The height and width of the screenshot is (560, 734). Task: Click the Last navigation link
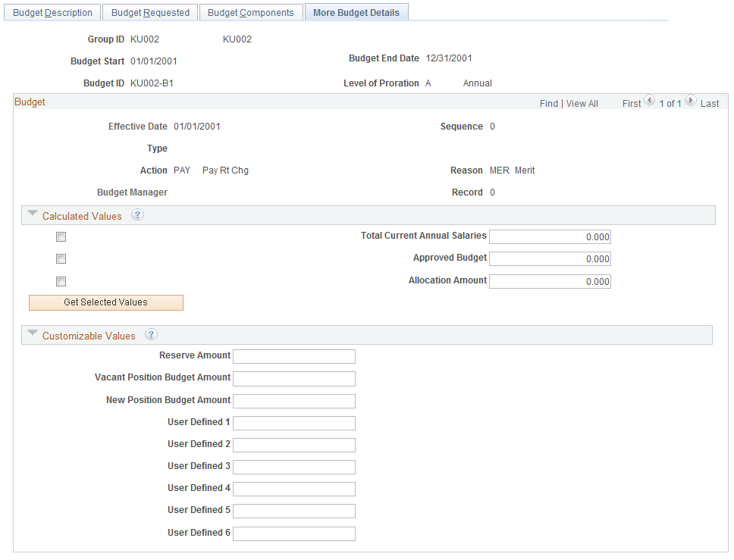pos(708,102)
